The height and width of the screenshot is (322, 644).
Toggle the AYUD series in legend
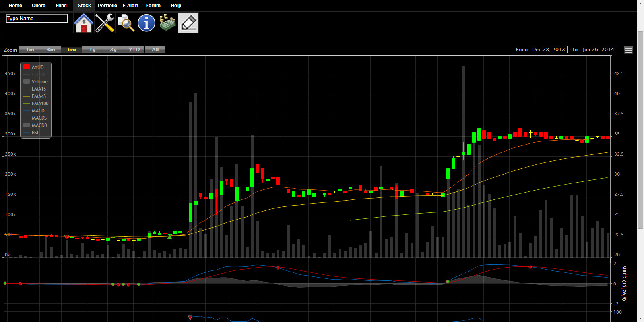point(34,67)
